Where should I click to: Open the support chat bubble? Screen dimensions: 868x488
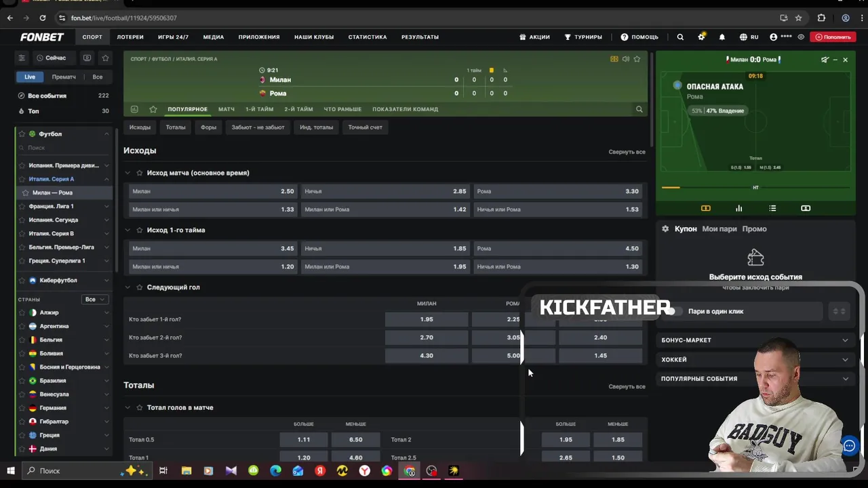pyautogui.click(x=849, y=445)
